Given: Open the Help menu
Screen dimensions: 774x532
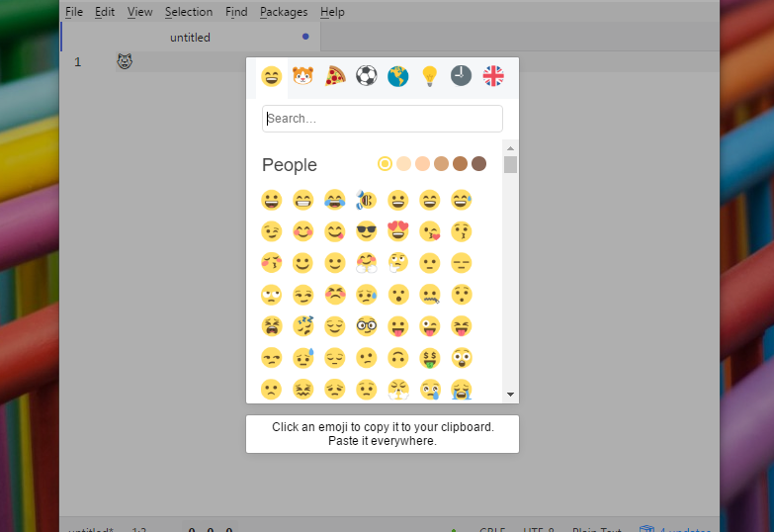Looking at the screenshot, I should (x=332, y=12).
